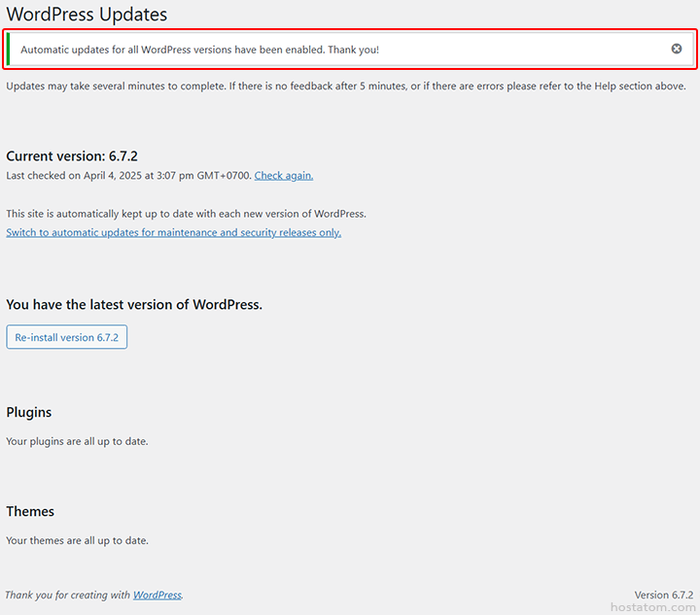Click 'Your themes are all up to date' text
Screen dimensions: 700x615
pos(77,540)
